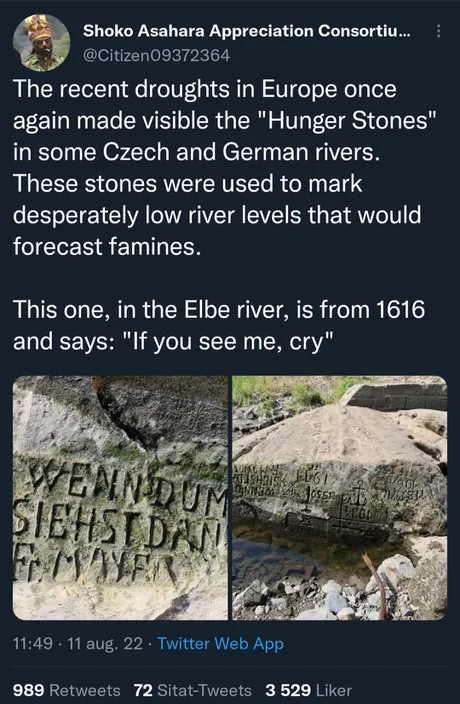
Task: Enlarge the right hunger stone riverbed photo
Action: pyautogui.click(x=340, y=497)
